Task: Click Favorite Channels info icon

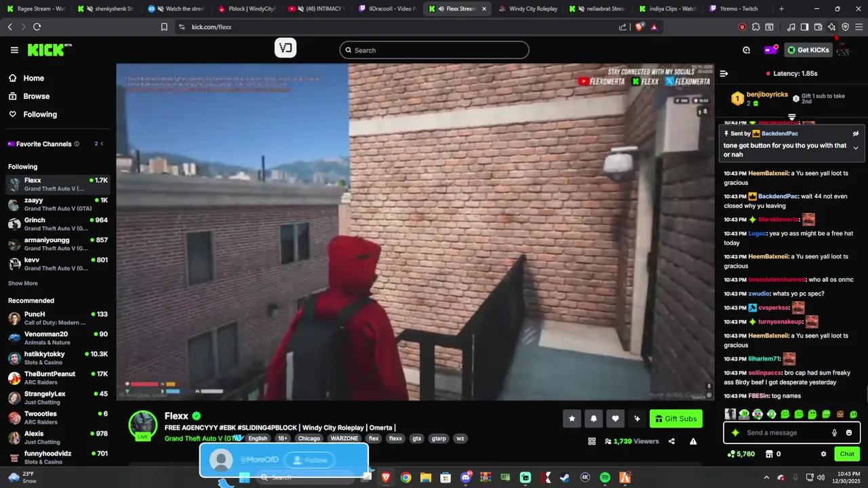Action: tap(77, 144)
